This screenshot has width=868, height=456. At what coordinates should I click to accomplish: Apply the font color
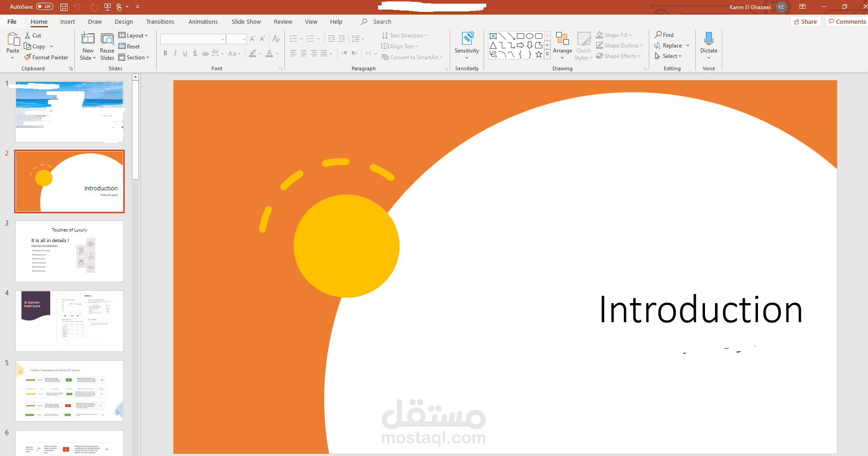[x=269, y=53]
